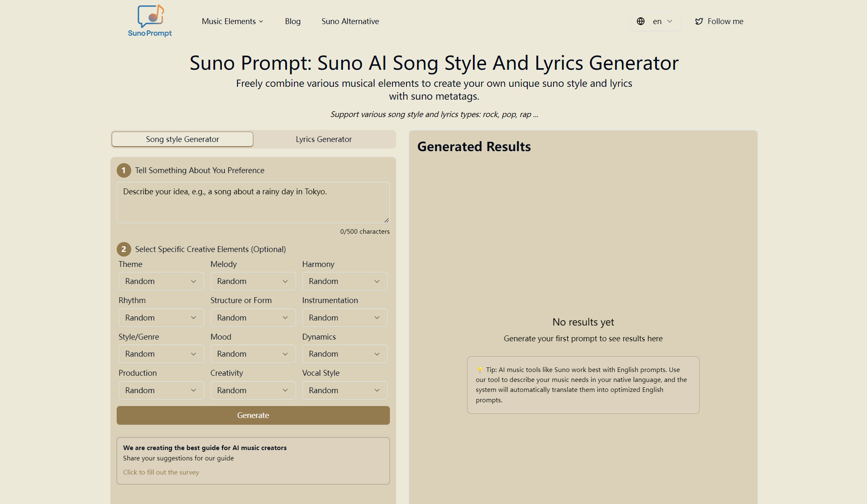Viewport: 867px width, 504px height.
Task: Open the Melody dropdown
Action: pyautogui.click(x=252, y=281)
